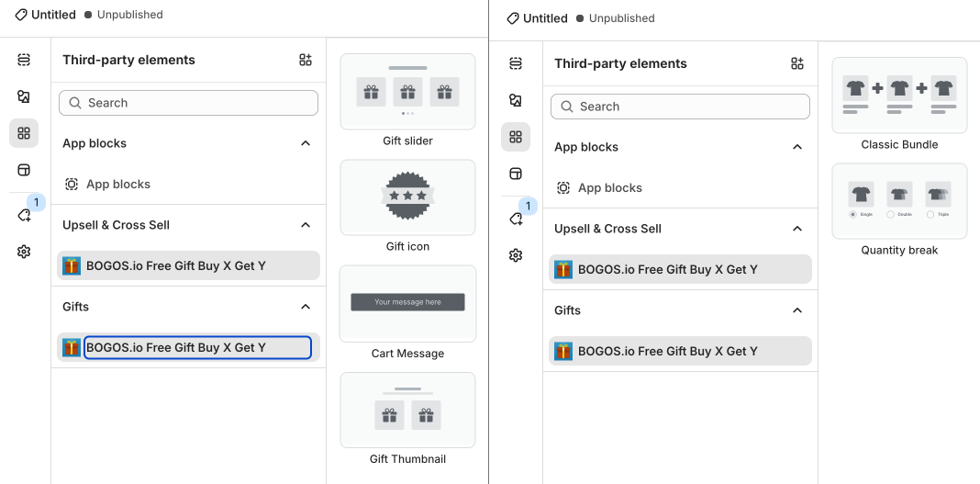Click the add-apps icon beside right Third-party elements title
Viewport: 980px width, 484px height.
pos(796,63)
